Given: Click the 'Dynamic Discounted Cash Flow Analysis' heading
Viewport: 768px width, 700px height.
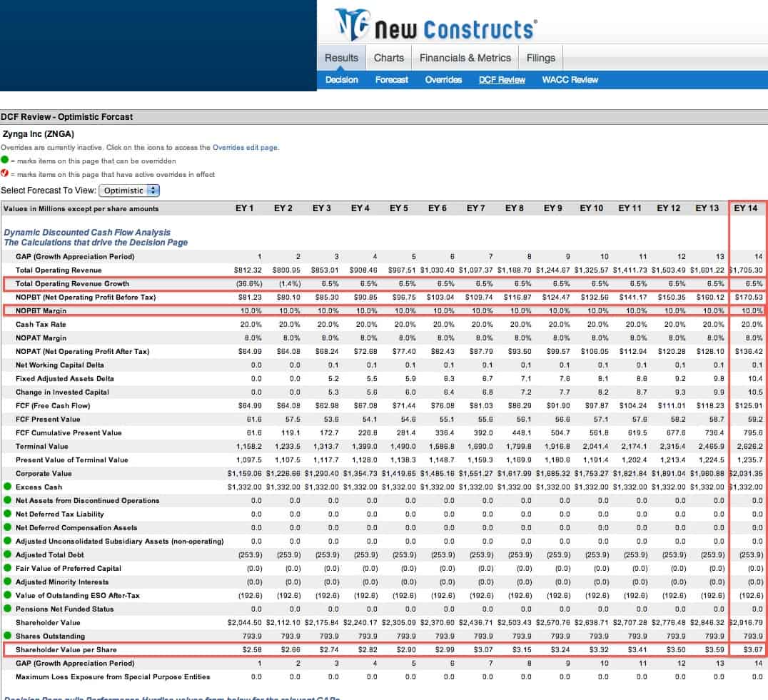Looking at the screenshot, I should point(87,233).
